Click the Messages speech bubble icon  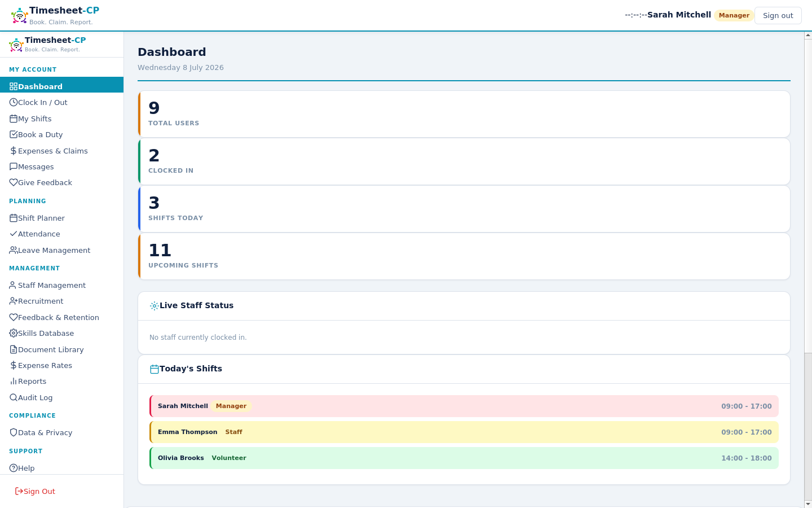pos(14,167)
